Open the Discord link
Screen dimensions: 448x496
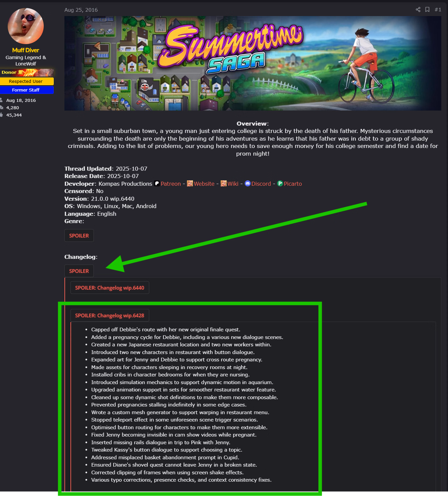261,184
